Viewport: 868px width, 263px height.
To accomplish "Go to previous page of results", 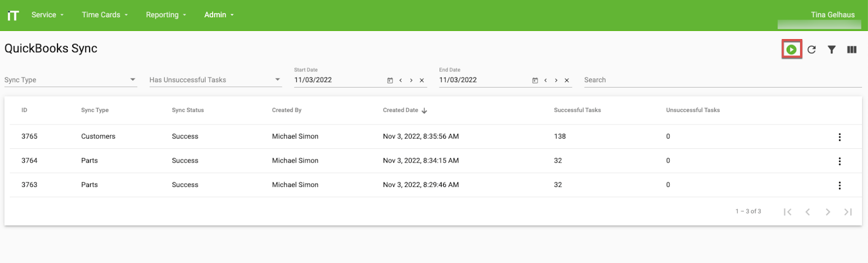I will [x=808, y=212].
